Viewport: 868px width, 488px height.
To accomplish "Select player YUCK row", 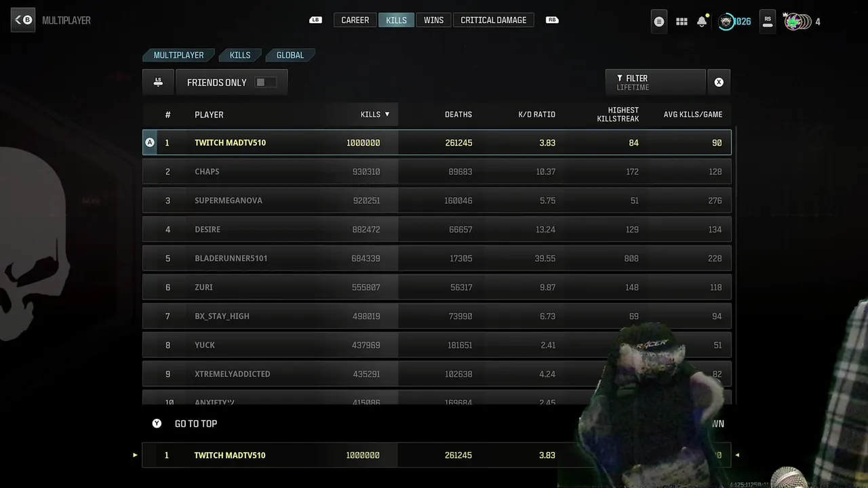I will tap(437, 345).
